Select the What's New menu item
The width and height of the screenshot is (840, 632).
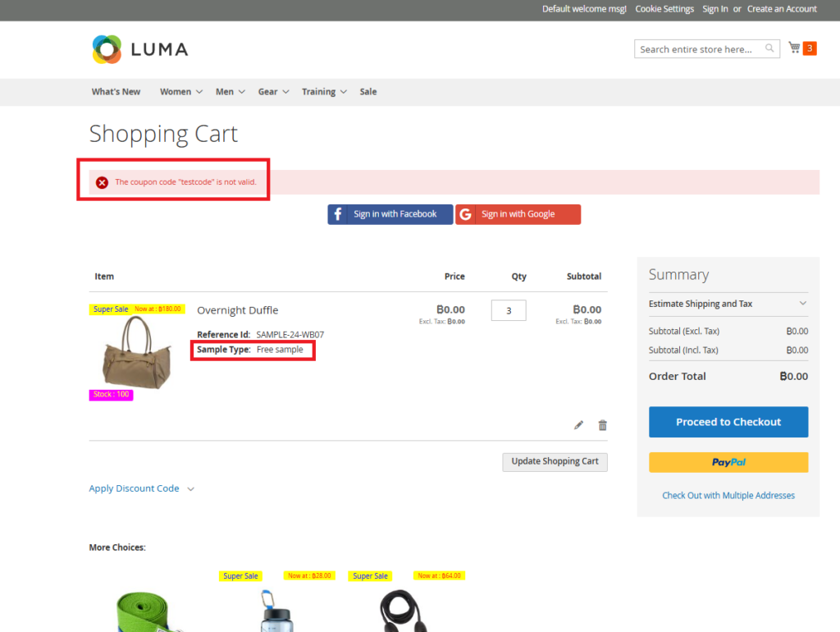click(x=116, y=91)
